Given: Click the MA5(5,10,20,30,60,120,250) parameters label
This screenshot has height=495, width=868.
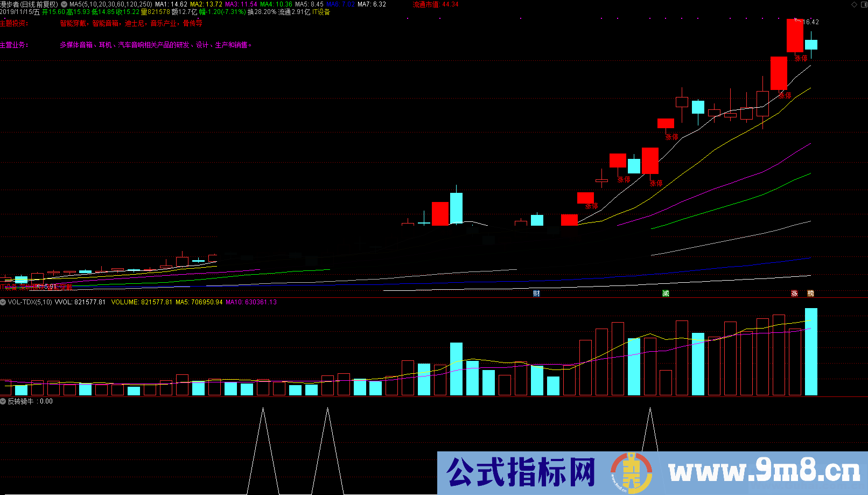Looking at the screenshot, I should pos(111,4).
